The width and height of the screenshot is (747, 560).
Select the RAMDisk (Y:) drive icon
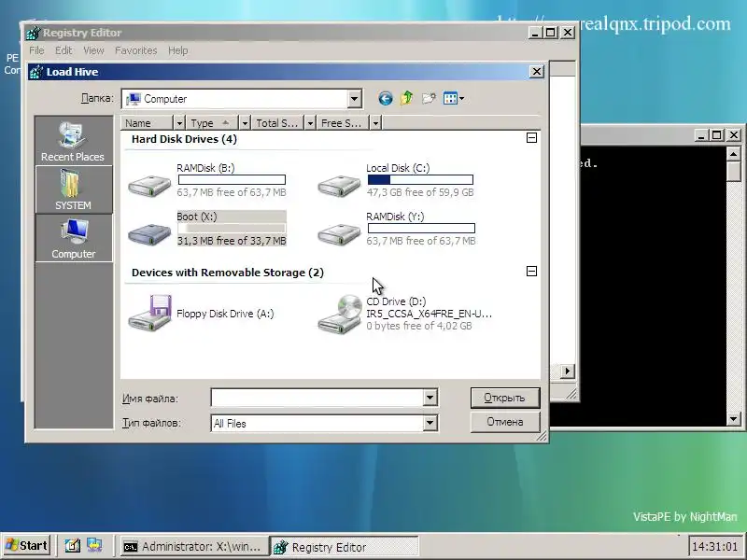339,233
